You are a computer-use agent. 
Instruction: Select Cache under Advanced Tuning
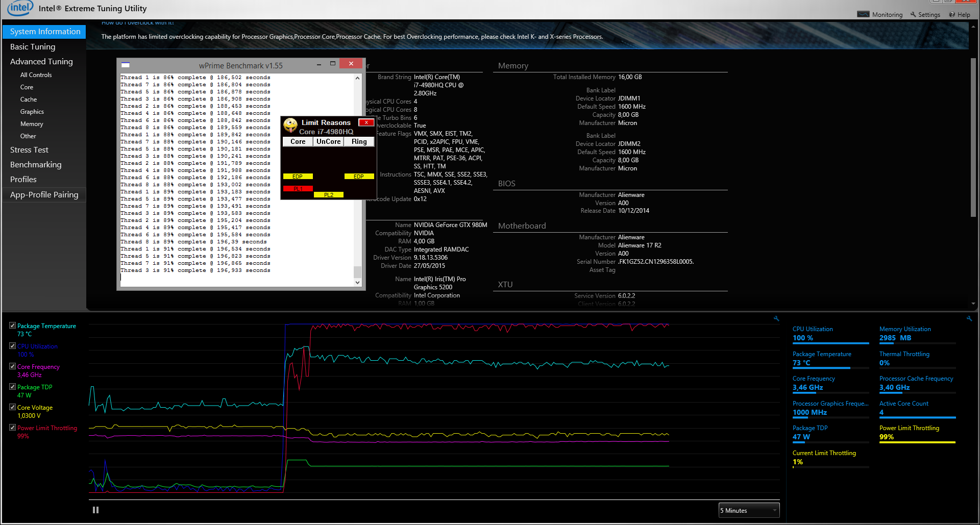pos(29,99)
